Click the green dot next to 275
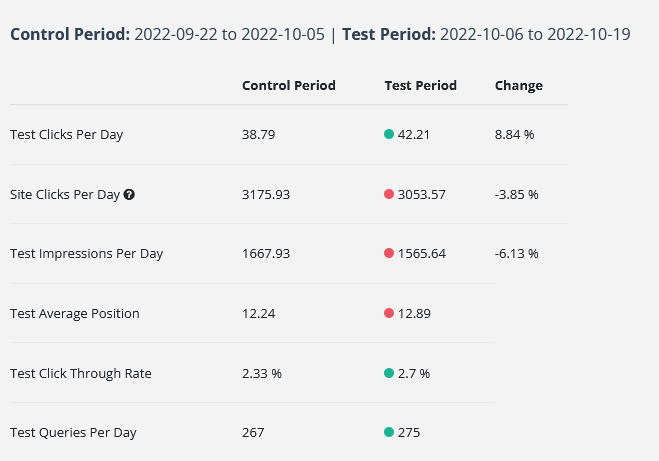 tap(389, 433)
